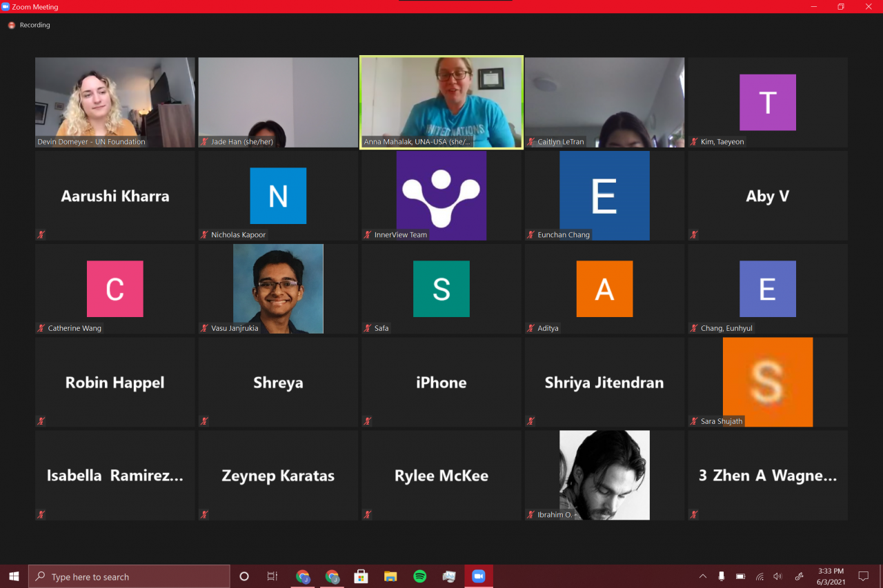Click the 'Devin Domeyer - UN Foundation' name label
This screenshot has height=588, width=883.
pyautogui.click(x=91, y=142)
